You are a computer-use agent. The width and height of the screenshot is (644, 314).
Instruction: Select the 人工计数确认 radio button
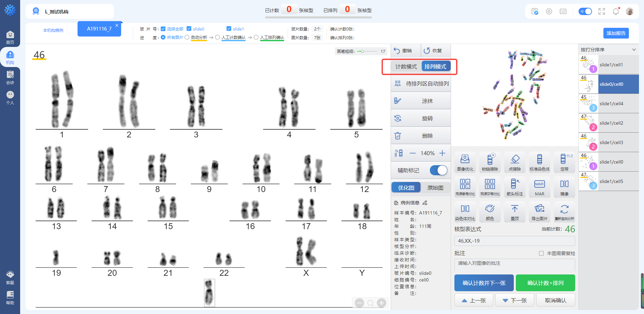click(217, 38)
